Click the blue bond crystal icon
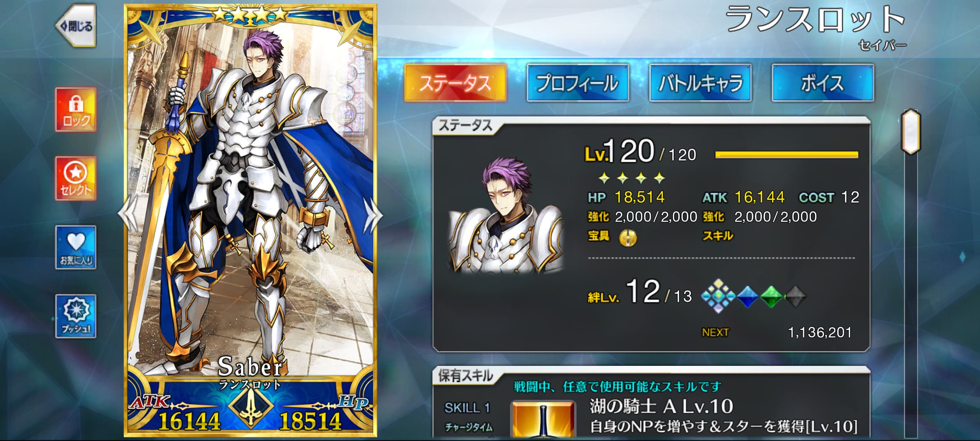 (747, 296)
